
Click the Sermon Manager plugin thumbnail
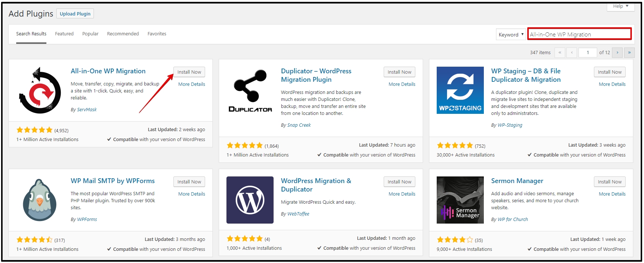460,200
